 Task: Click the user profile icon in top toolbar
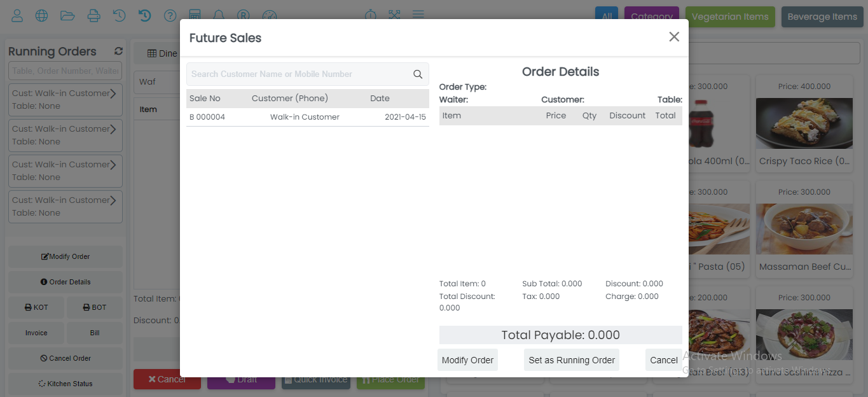point(17,16)
